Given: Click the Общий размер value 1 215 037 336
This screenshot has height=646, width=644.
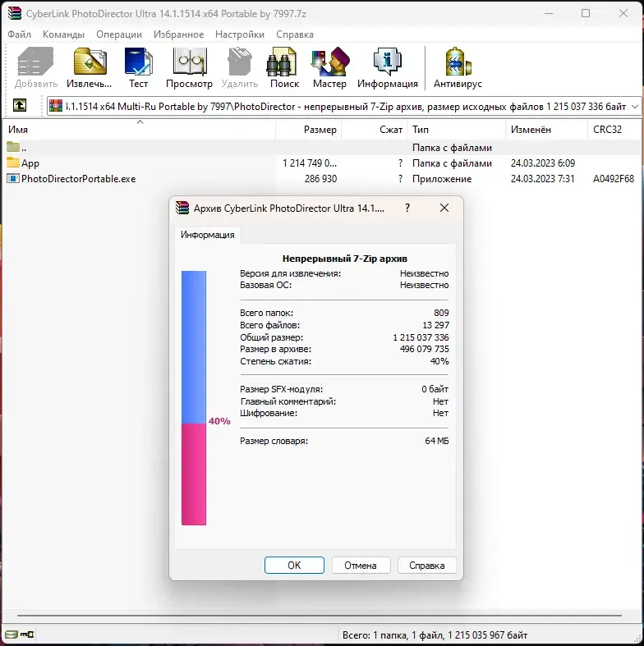Looking at the screenshot, I should click(421, 337).
